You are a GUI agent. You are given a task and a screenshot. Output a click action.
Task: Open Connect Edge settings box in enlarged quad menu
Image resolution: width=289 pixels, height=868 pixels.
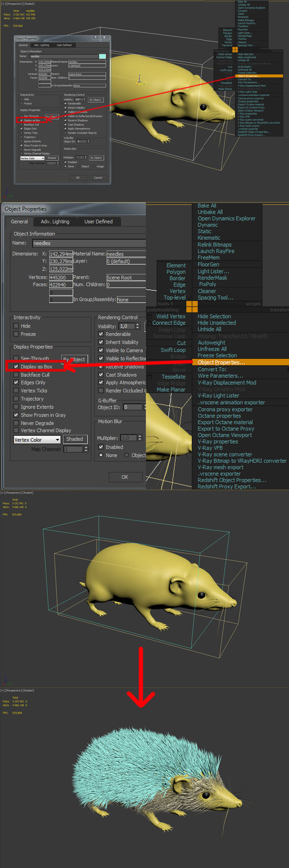(x=150, y=323)
